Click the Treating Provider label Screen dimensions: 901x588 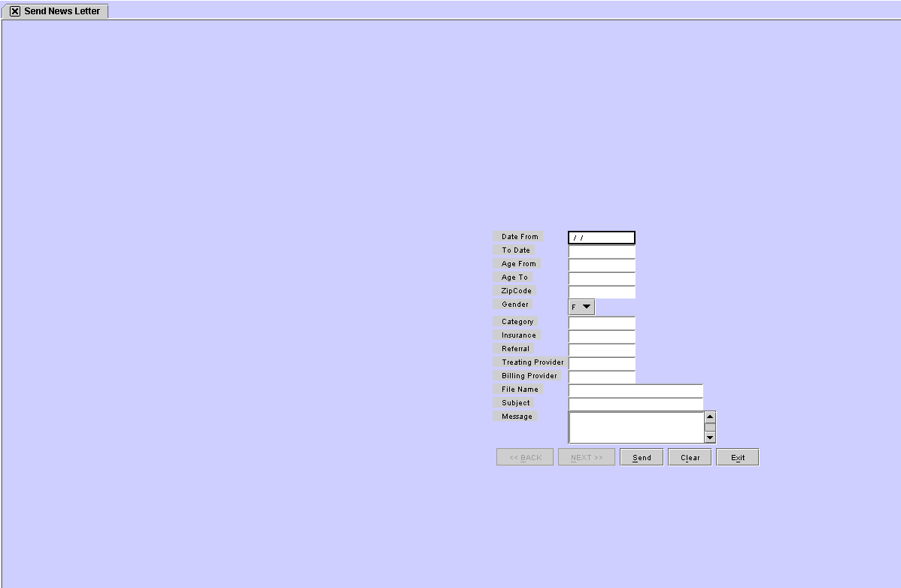531,362
